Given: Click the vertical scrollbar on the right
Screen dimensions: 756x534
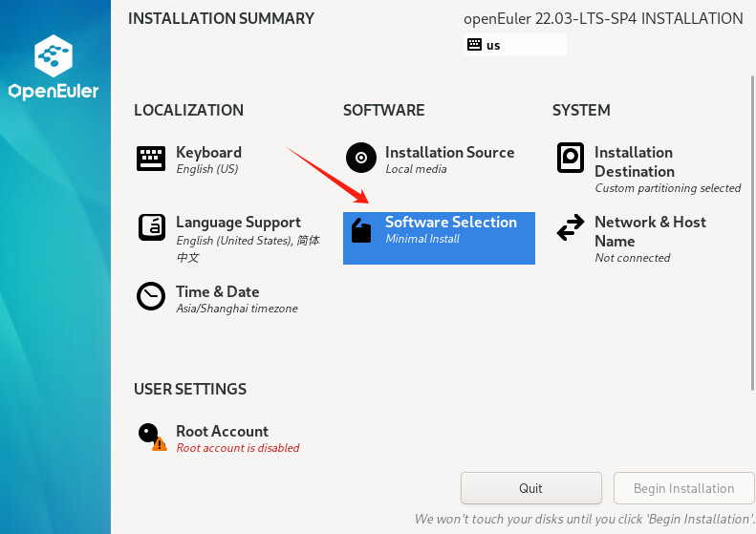Looking at the screenshot, I should [752, 233].
